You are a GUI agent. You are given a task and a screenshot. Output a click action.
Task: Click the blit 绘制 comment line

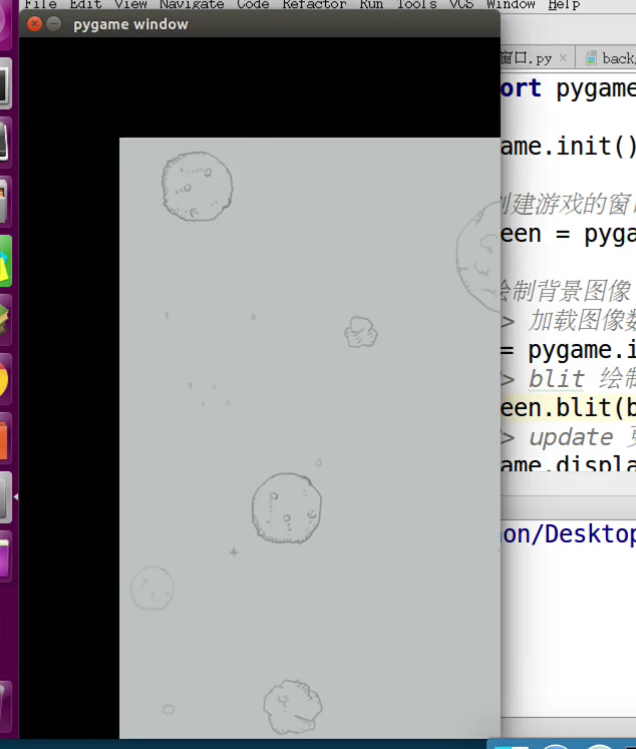click(x=568, y=379)
